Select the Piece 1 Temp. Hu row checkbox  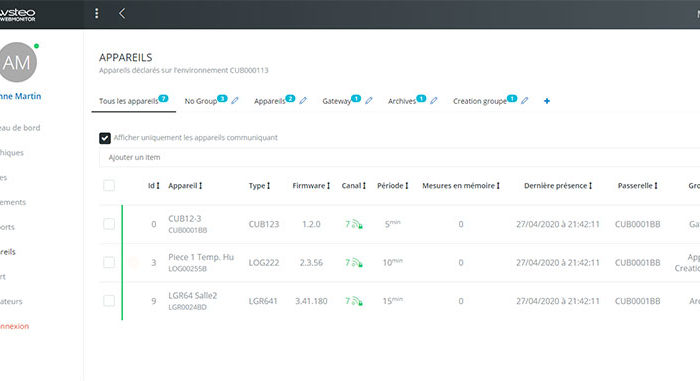(x=109, y=262)
